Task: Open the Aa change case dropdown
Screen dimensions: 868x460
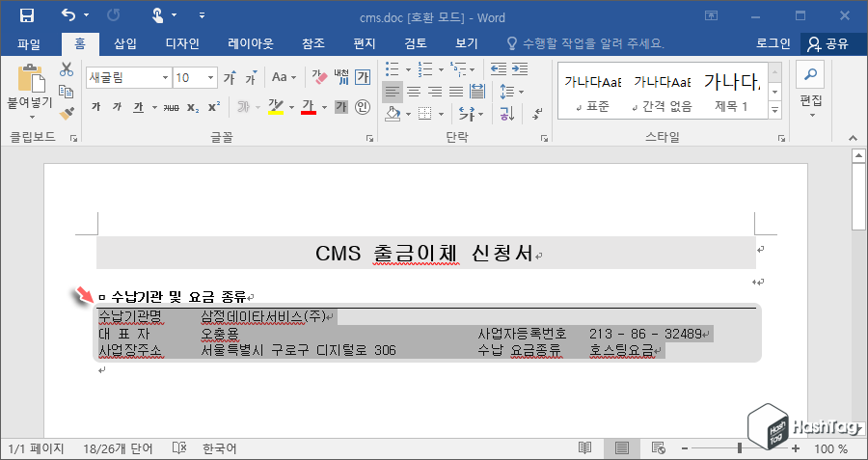Action: pos(284,78)
